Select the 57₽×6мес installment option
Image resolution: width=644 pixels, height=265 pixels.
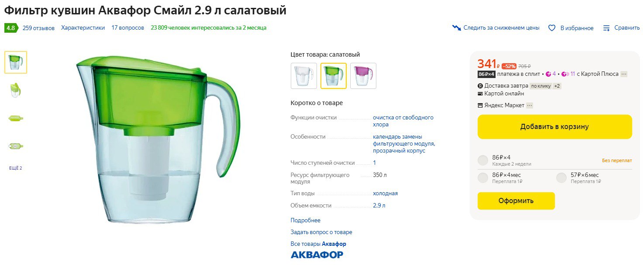tap(561, 178)
